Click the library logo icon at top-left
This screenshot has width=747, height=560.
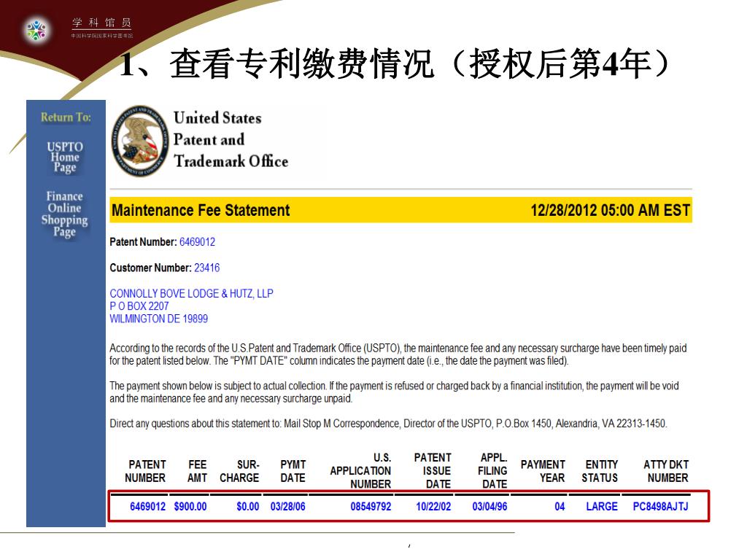point(36,30)
